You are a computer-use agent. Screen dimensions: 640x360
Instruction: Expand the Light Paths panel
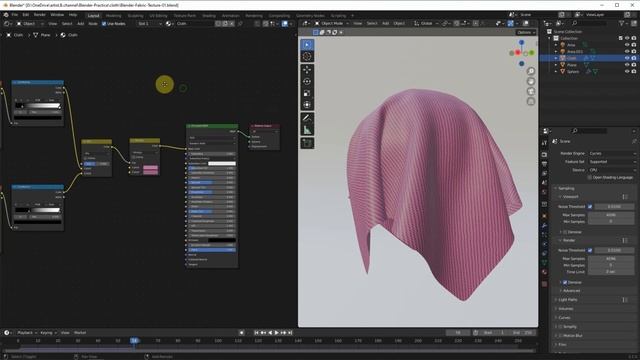[568, 300]
